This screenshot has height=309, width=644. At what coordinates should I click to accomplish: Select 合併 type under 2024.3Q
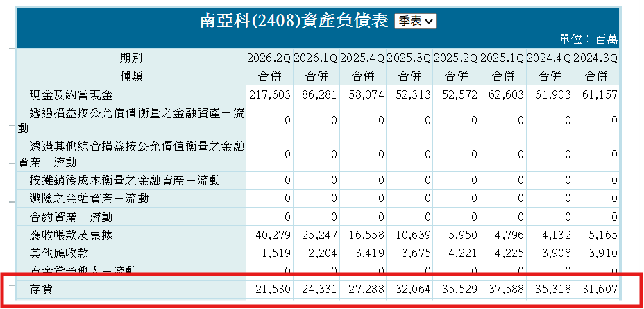coord(596,76)
